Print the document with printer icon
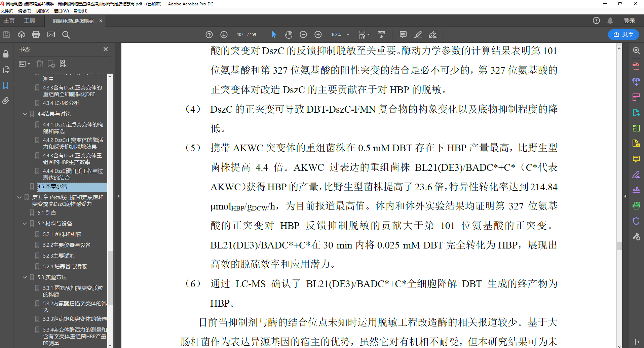This screenshot has width=644, height=348. point(36,35)
